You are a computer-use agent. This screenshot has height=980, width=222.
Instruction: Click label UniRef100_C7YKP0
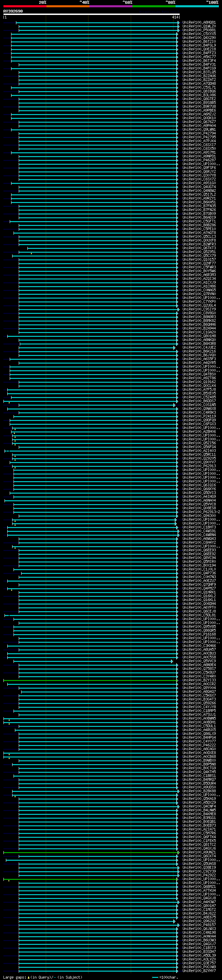[x=199, y=302]
